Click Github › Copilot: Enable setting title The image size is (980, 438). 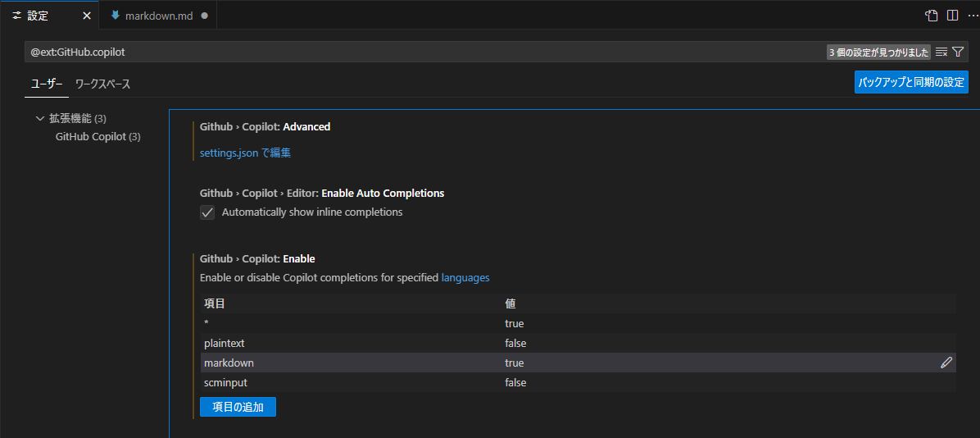coord(257,258)
